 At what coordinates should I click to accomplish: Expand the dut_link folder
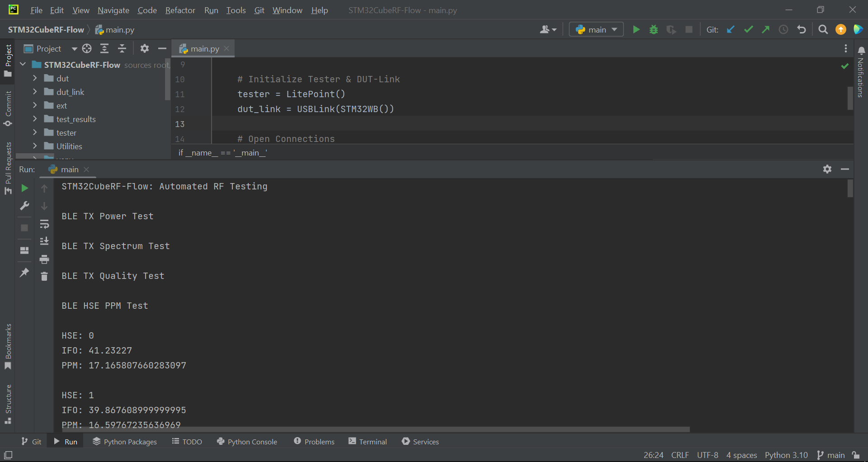[x=35, y=92]
